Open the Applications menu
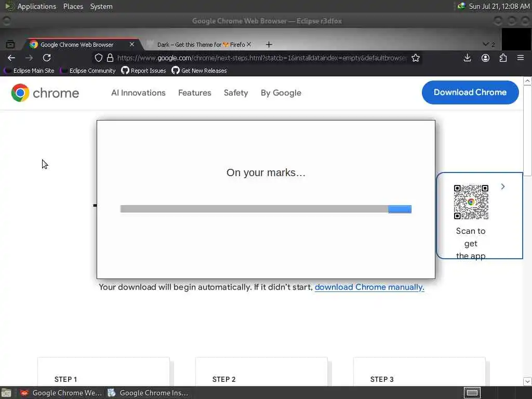532x399 pixels. [x=37, y=6]
